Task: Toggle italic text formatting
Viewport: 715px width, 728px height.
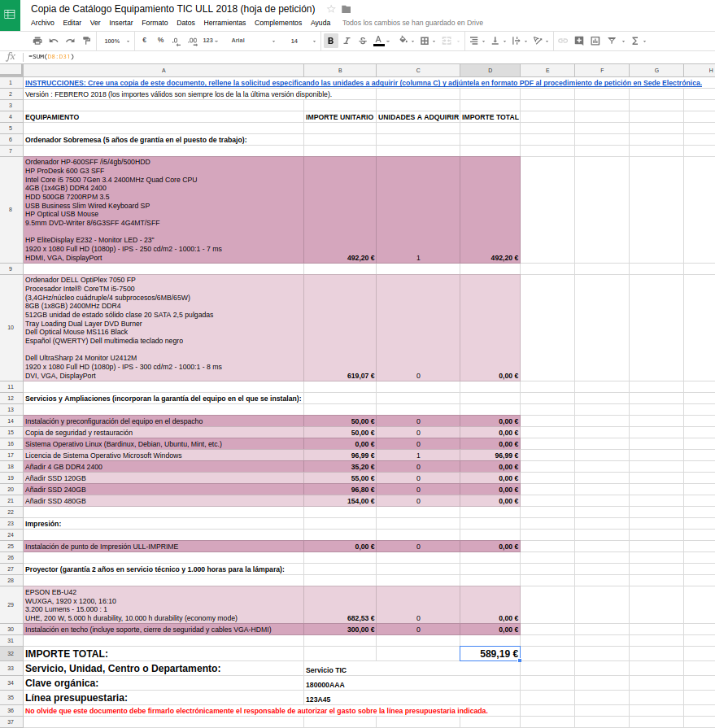Action: click(x=347, y=41)
